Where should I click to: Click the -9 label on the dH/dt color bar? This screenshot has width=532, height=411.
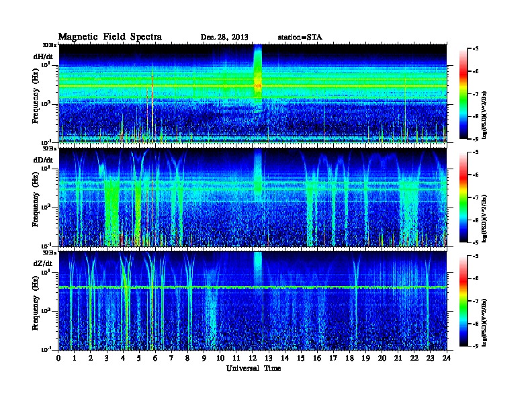pos(476,139)
